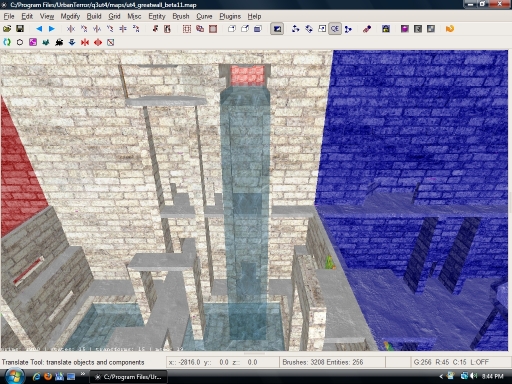This screenshot has height=384, width=512.
Task: Click the red brick brush atop the tower
Action: pos(247,75)
